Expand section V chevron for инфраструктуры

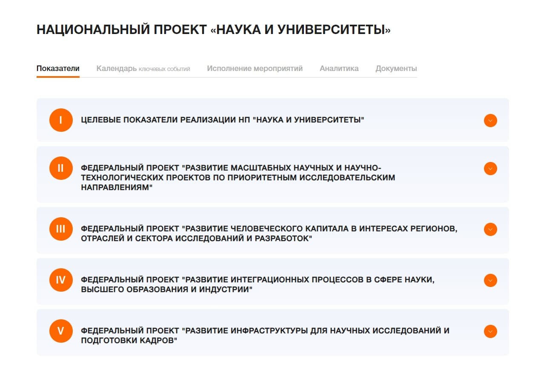click(490, 331)
